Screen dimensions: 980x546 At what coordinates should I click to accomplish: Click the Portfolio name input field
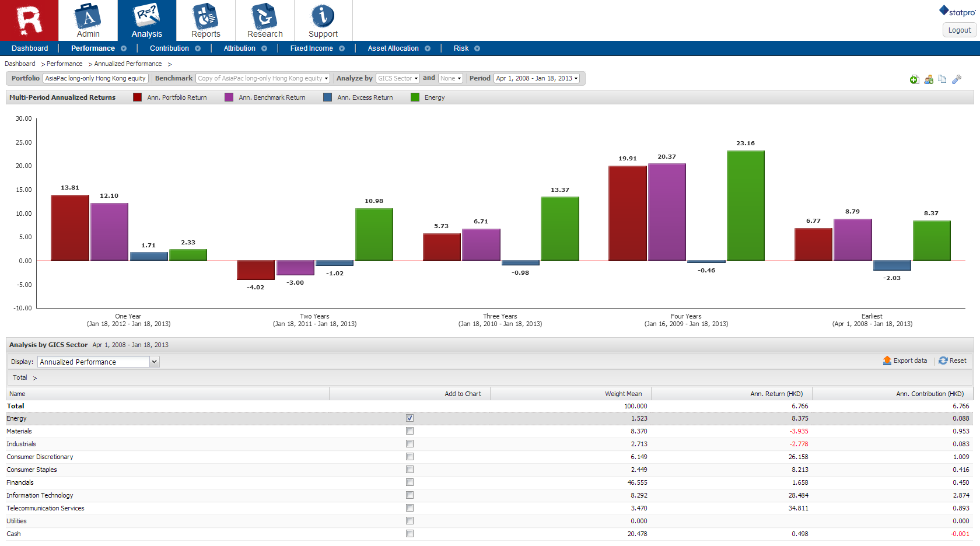[96, 78]
